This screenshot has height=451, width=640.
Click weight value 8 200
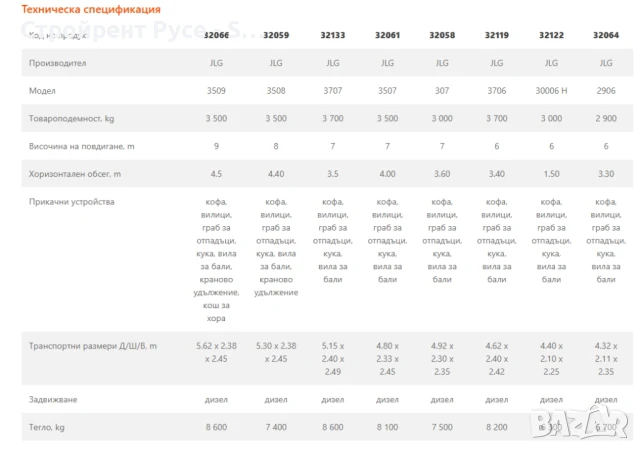(497, 427)
